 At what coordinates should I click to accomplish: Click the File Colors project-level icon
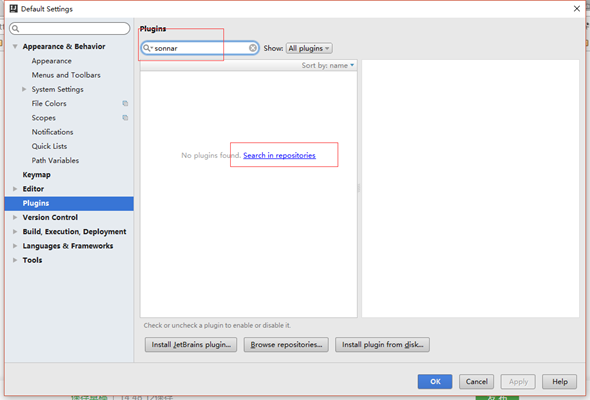coord(125,103)
